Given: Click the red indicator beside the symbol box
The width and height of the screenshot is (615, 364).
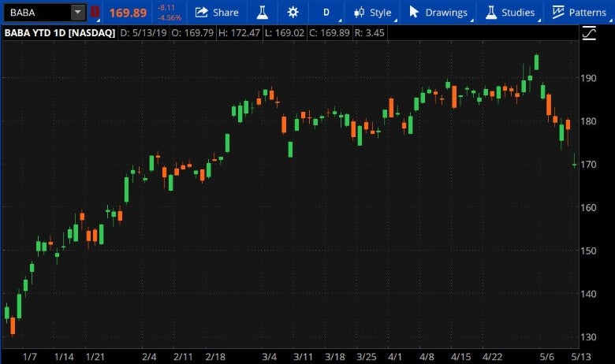Looking at the screenshot, I should pos(95,12).
